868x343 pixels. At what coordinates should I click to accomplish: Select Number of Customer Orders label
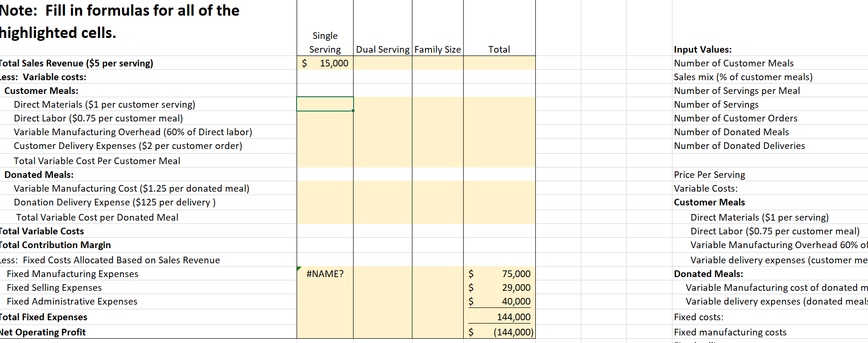pos(736,118)
